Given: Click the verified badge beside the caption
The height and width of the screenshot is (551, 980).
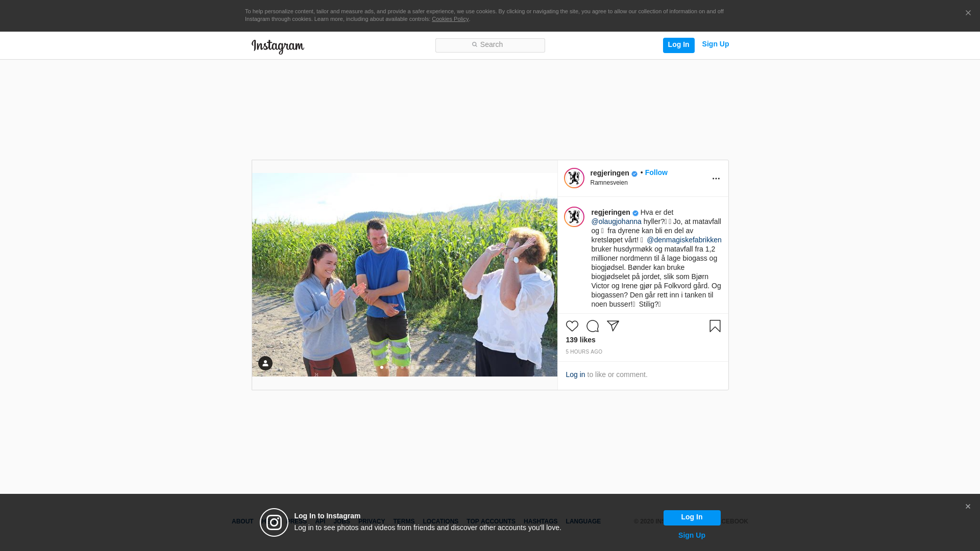Looking at the screenshot, I should point(635,213).
